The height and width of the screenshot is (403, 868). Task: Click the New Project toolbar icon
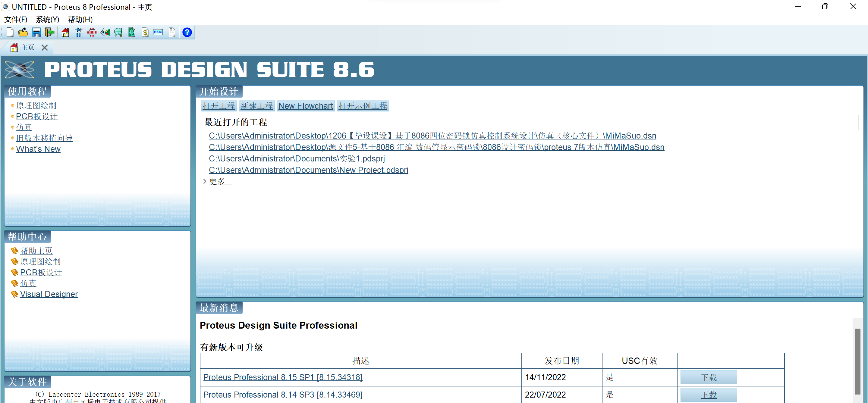(10, 32)
